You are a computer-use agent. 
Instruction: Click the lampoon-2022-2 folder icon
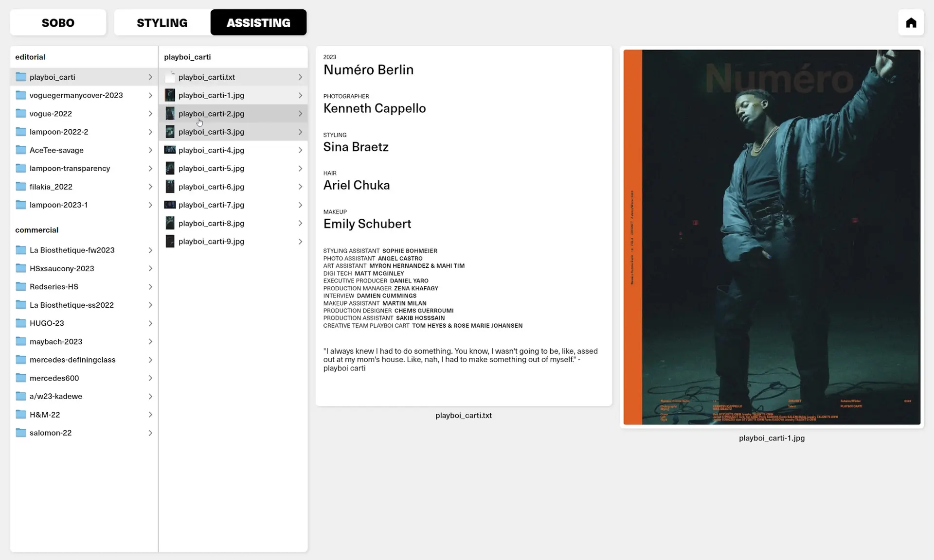point(21,132)
